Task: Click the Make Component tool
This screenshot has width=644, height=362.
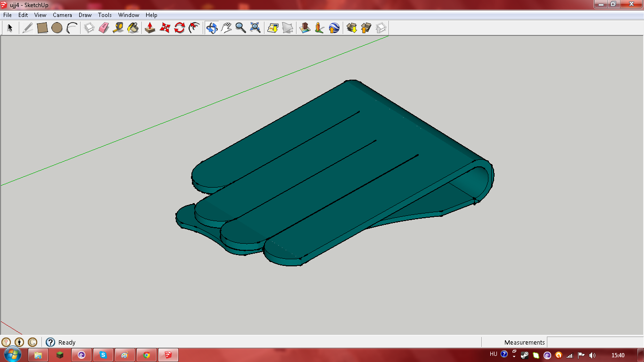Action: (89, 28)
